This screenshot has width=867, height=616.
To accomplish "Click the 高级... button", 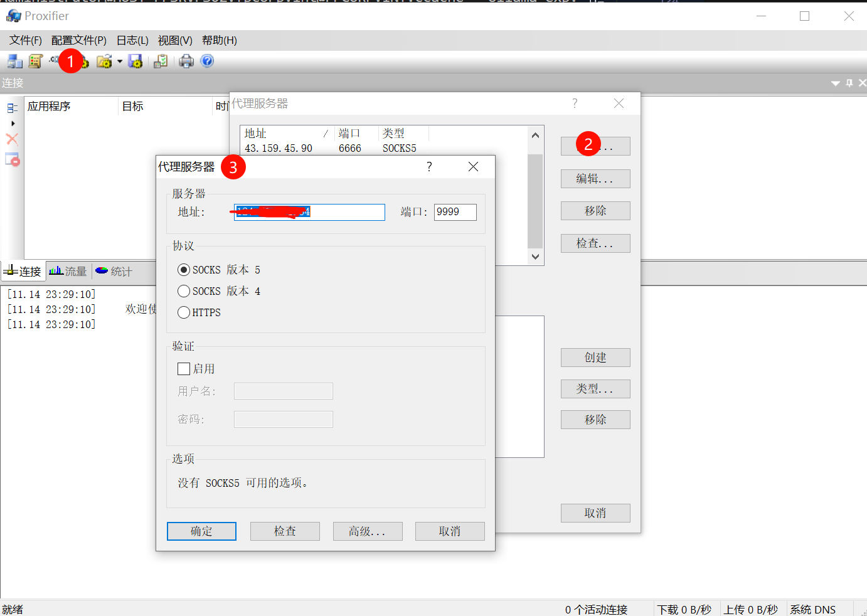I will point(368,531).
